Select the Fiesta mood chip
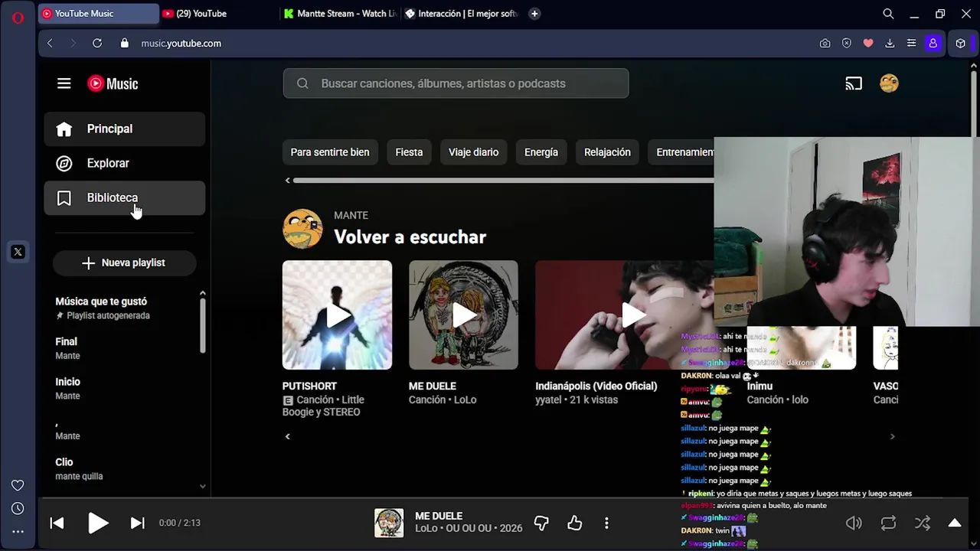This screenshot has height=551, width=980. click(x=409, y=152)
